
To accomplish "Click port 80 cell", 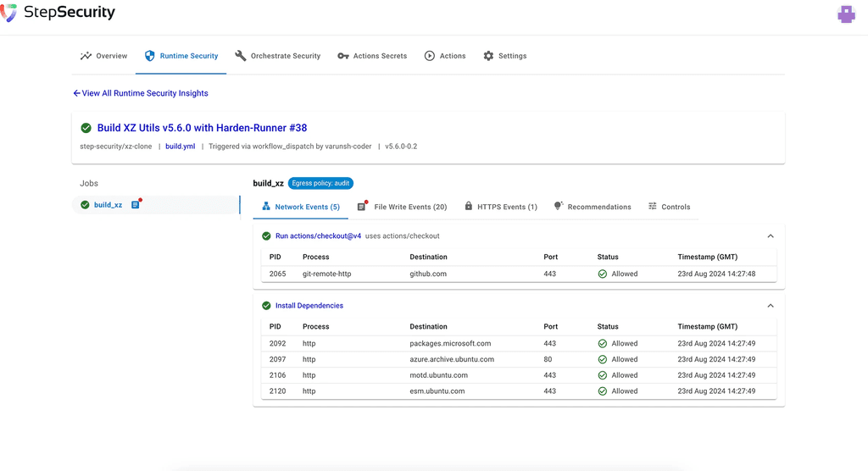I will coord(548,360).
